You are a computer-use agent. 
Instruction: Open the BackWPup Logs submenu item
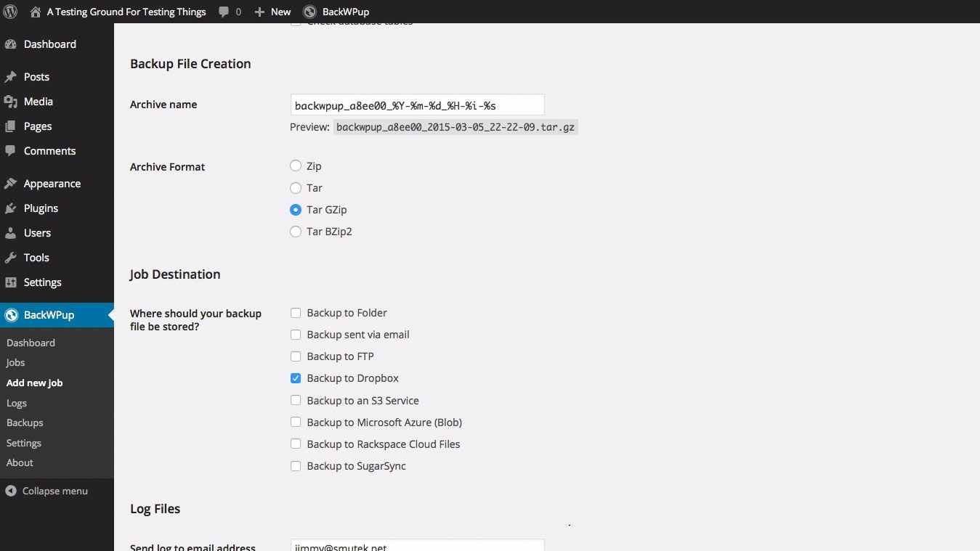pyautogui.click(x=17, y=403)
